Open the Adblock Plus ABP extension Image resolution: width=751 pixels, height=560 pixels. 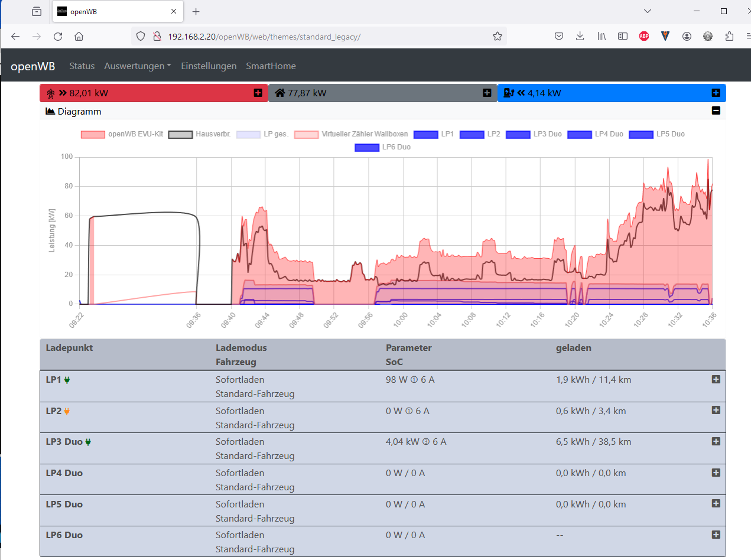click(644, 36)
